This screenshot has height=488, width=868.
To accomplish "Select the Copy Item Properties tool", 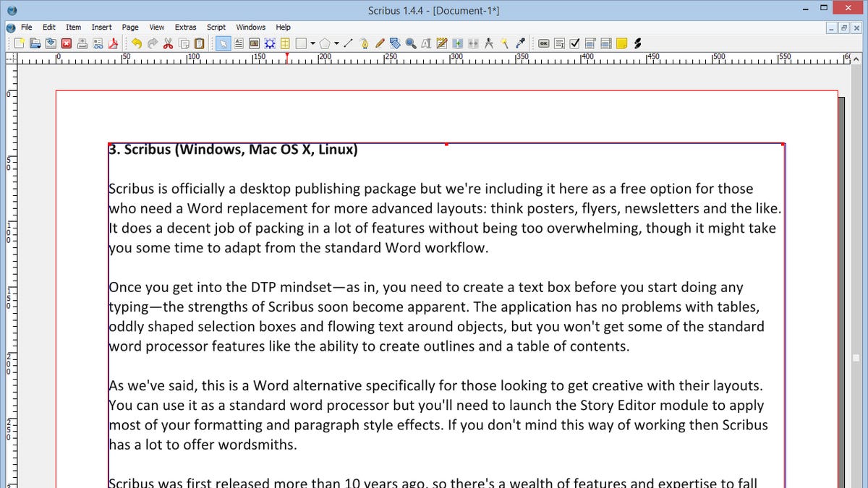I will [x=504, y=43].
